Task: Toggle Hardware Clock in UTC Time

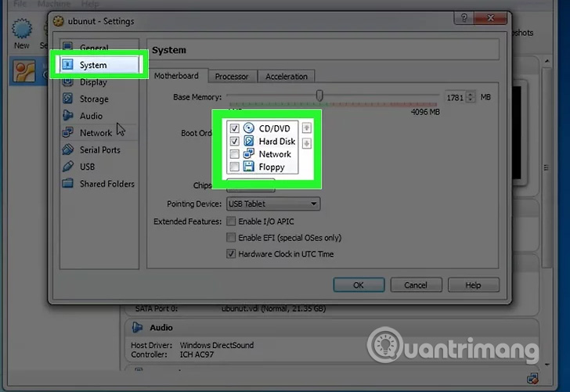Action: tap(231, 254)
